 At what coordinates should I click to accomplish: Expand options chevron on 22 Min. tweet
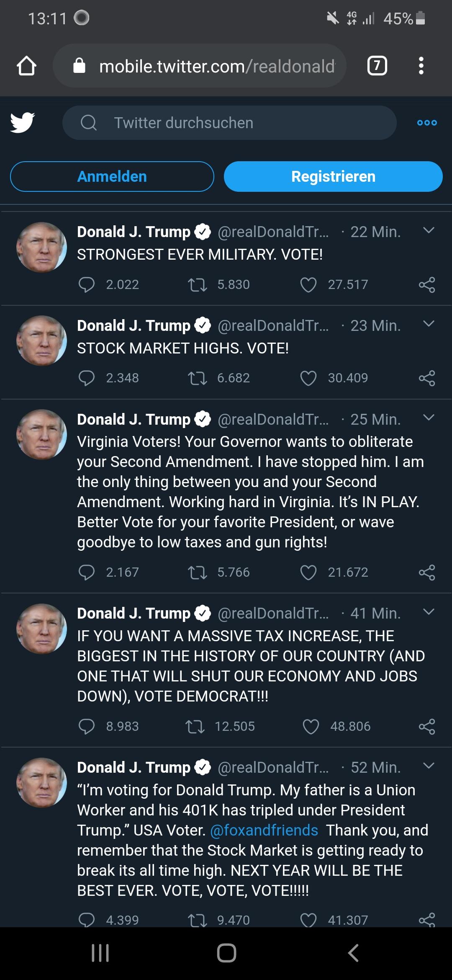coord(429,230)
